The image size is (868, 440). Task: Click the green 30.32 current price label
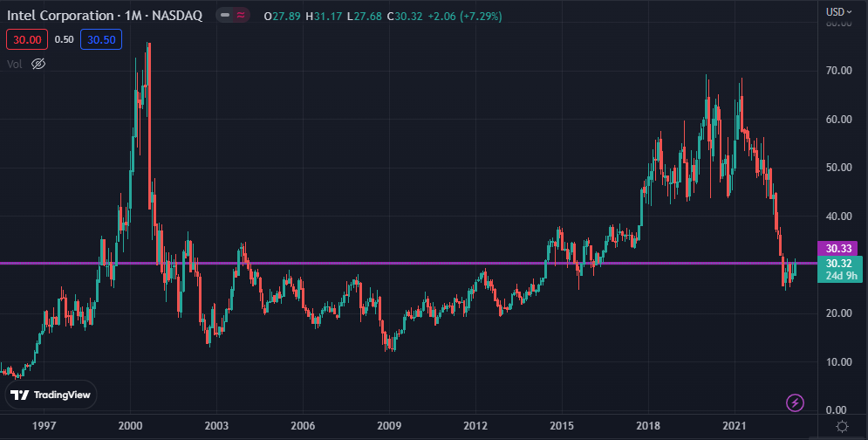pyautogui.click(x=838, y=264)
